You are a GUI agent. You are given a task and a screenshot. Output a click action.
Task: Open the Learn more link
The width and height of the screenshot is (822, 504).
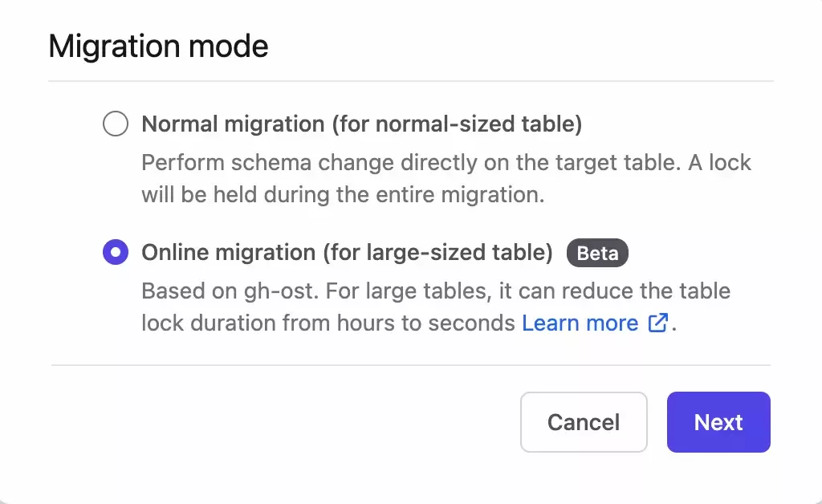point(580,323)
